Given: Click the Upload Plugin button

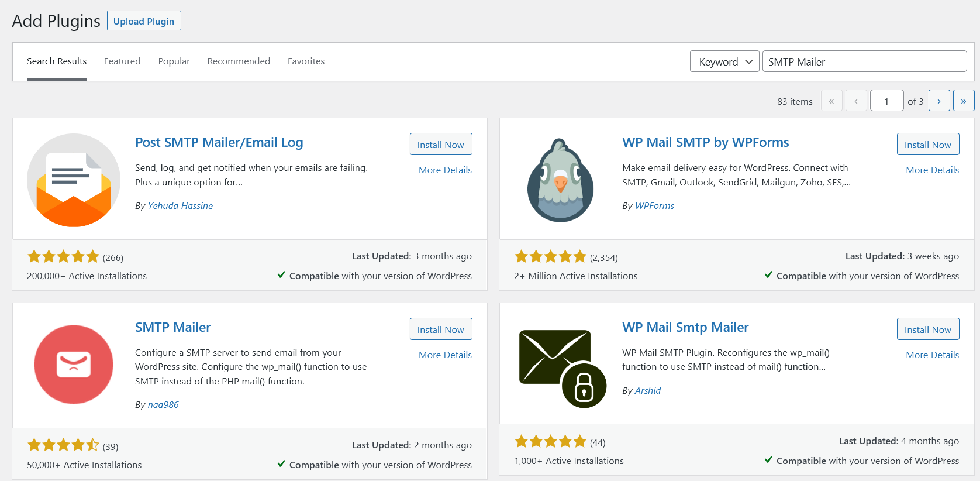Looking at the screenshot, I should (x=144, y=20).
